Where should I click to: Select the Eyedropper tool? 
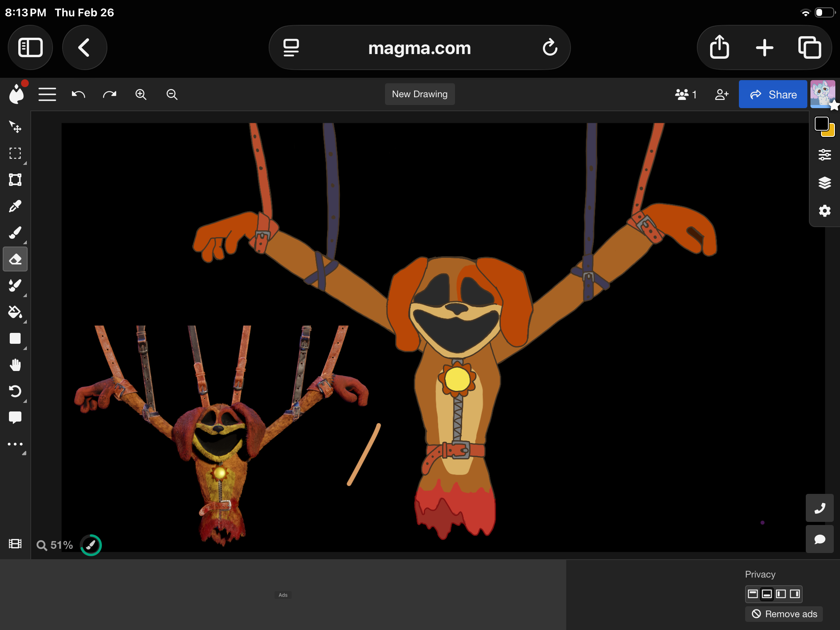[x=15, y=206]
